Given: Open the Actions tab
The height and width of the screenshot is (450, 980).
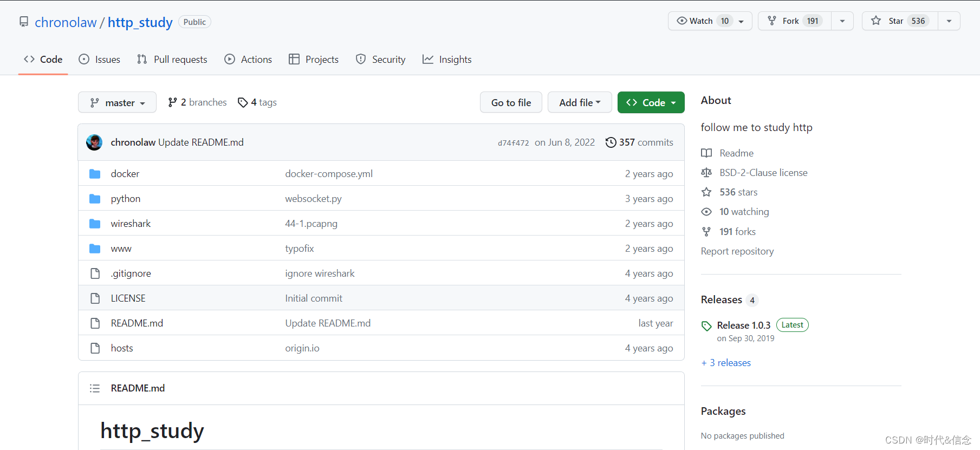Looking at the screenshot, I should click(249, 60).
